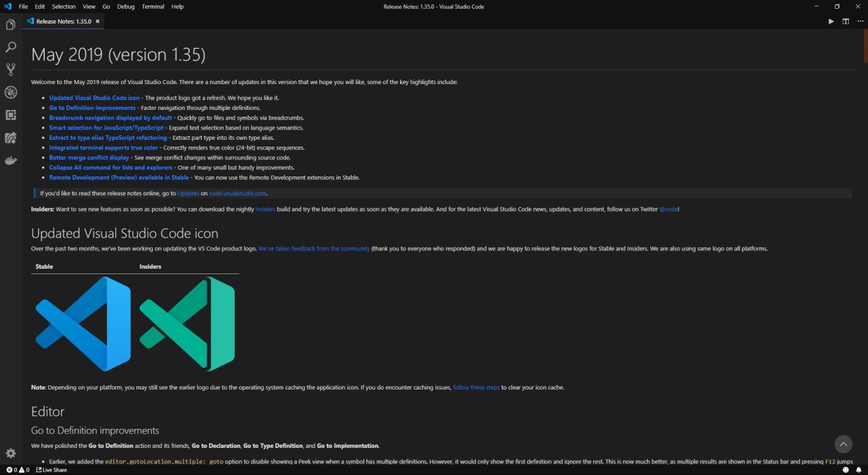Open the Manage gear at bottom left
Image resolution: width=868 pixels, height=475 pixels.
coord(10,453)
